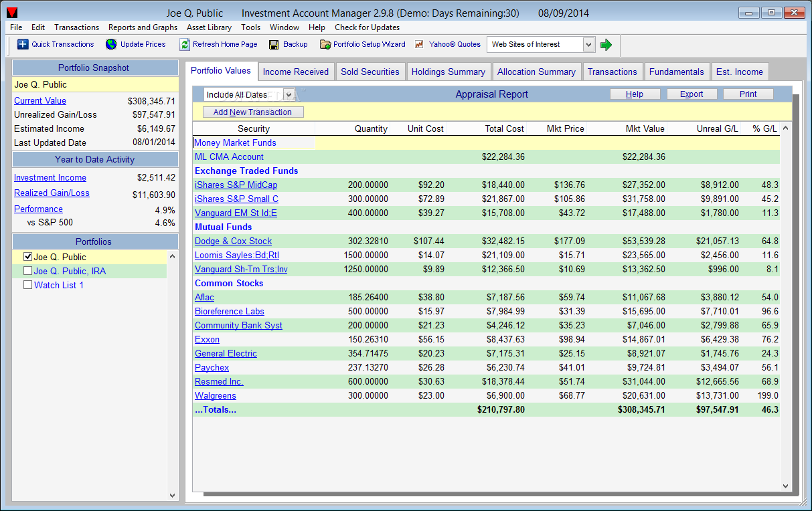The width and height of the screenshot is (812, 511).
Task: Open the File menu
Action: (x=16, y=27)
